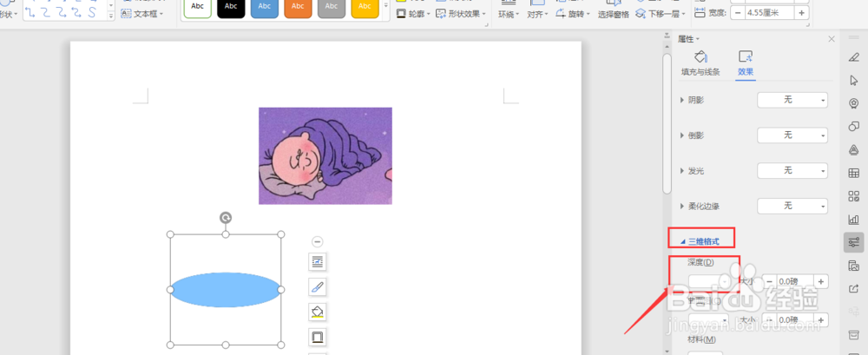This screenshot has height=355, width=868.
Task: Open the 对齐 align dropdown
Action: (537, 15)
